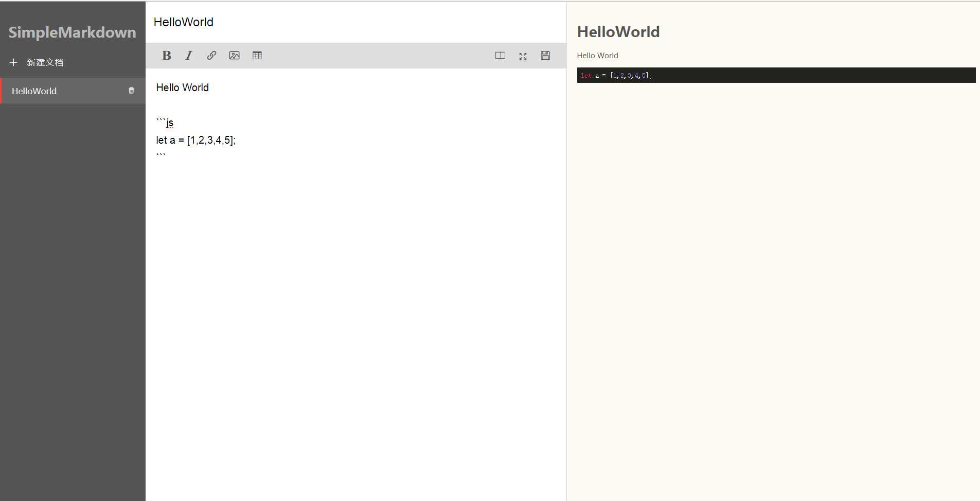Click the plus icon for new document
The width and height of the screenshot is (980, 501).
(13, 62)
